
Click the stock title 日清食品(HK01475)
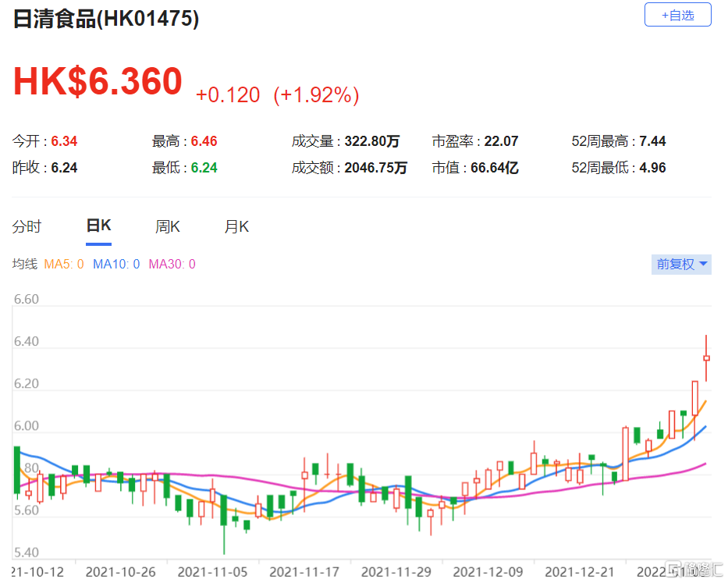tap(106, 19)
